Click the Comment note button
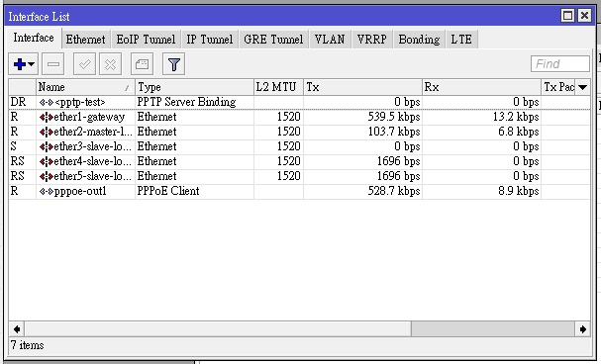Image resolution: width=601 pixels, height=364 pixels. pyautogui.click(x=142, y=64)
